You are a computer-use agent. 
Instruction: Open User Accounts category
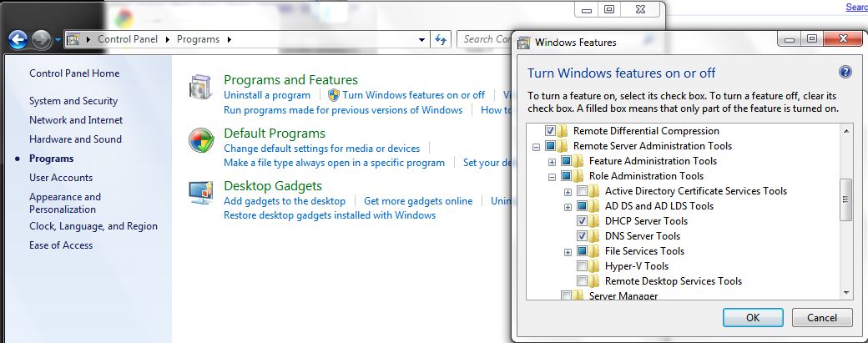[x=61, y=178]
